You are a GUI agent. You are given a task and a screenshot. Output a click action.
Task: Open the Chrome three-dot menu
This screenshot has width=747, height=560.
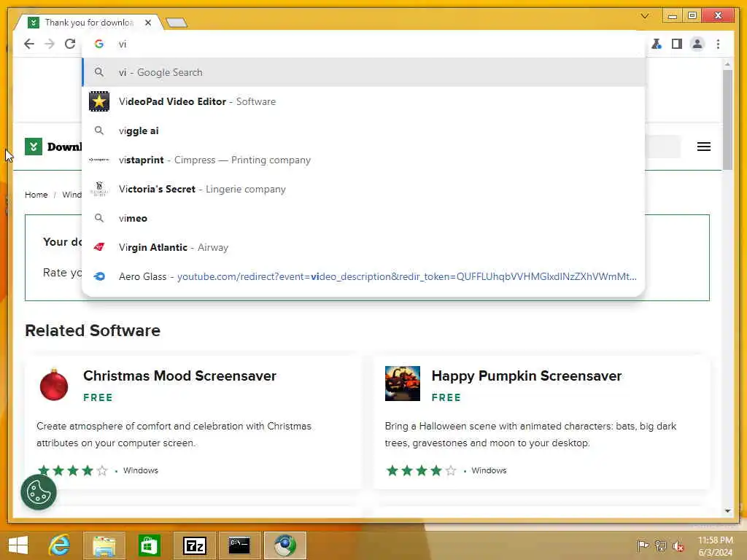point(718,44)
